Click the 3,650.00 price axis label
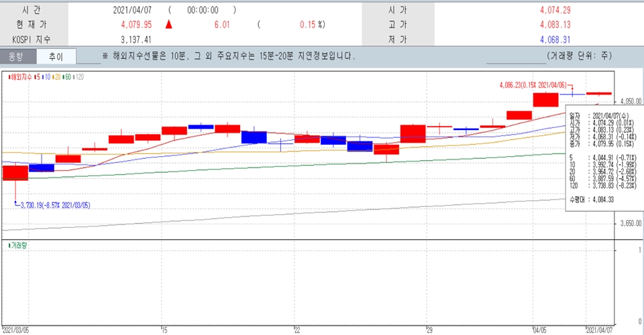644x335 pixels. click(631, 224)
